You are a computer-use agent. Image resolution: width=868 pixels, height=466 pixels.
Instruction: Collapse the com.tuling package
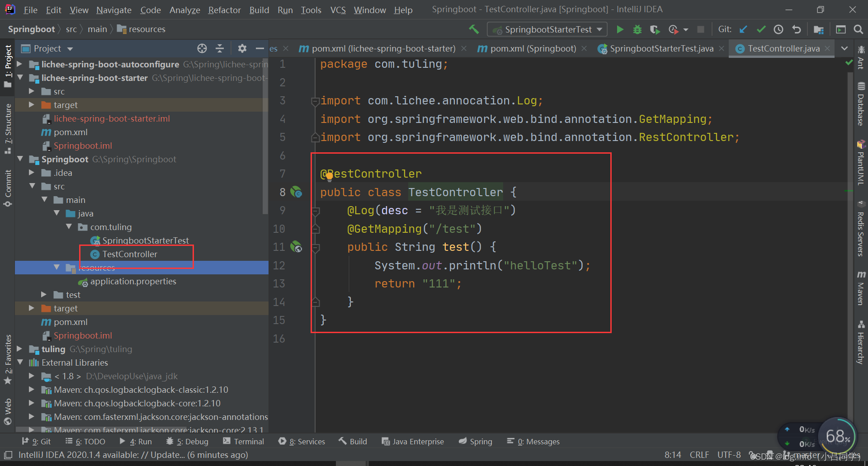[x=69, y=227]
